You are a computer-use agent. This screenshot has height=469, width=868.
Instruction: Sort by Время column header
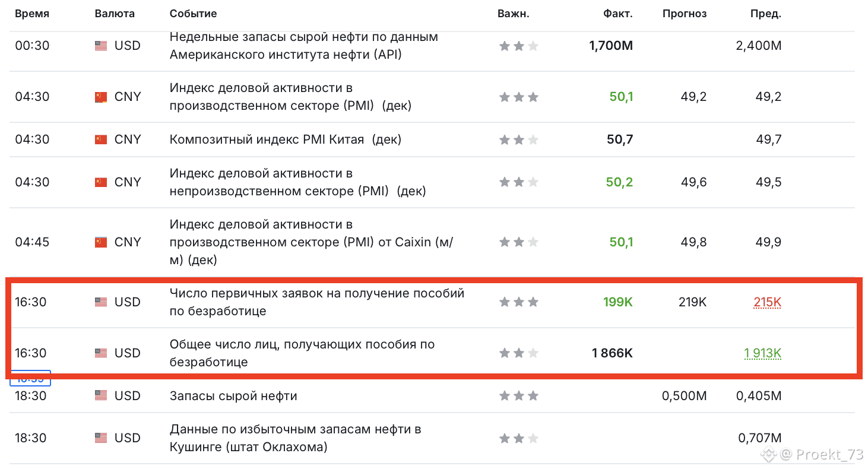pos(32,14)
